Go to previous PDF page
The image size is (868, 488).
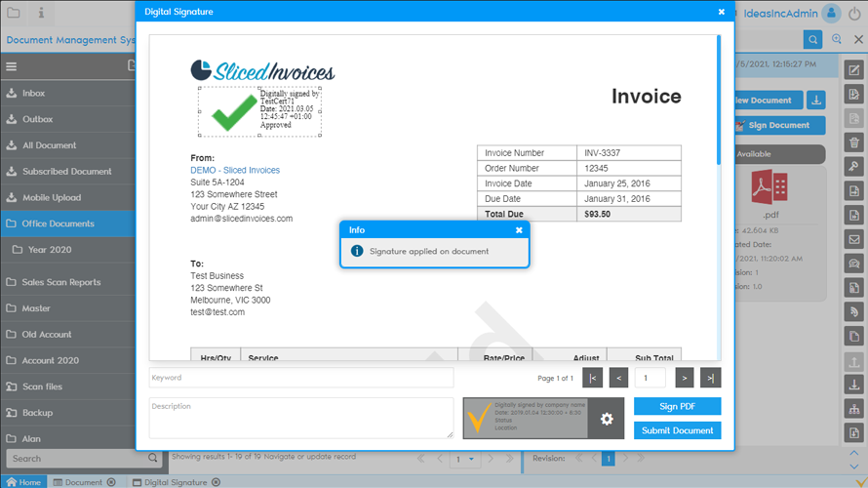pos(618,378)
